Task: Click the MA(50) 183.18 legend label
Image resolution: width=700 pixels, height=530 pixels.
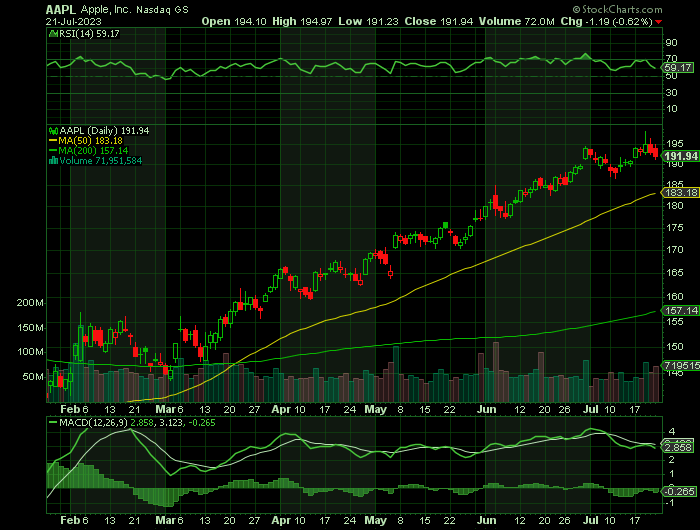Action: point(90,141)
